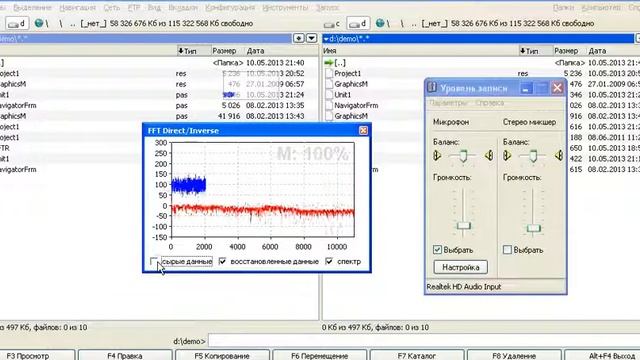Go to root directory in right drive bar

point(388,24)
